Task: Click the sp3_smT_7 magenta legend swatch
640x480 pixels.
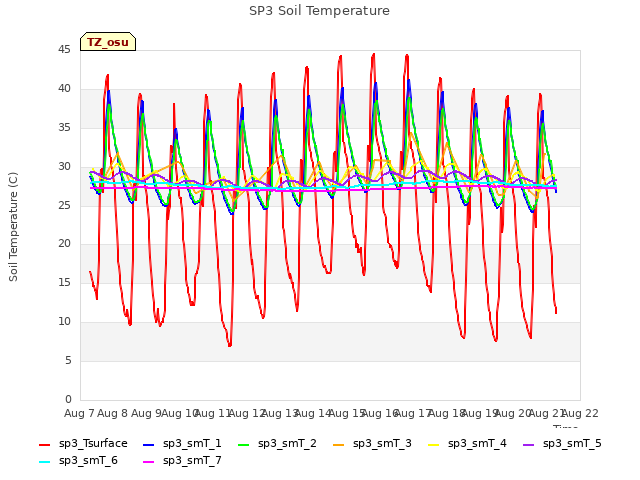Action: pyautogui.click(x=149, y=462)
